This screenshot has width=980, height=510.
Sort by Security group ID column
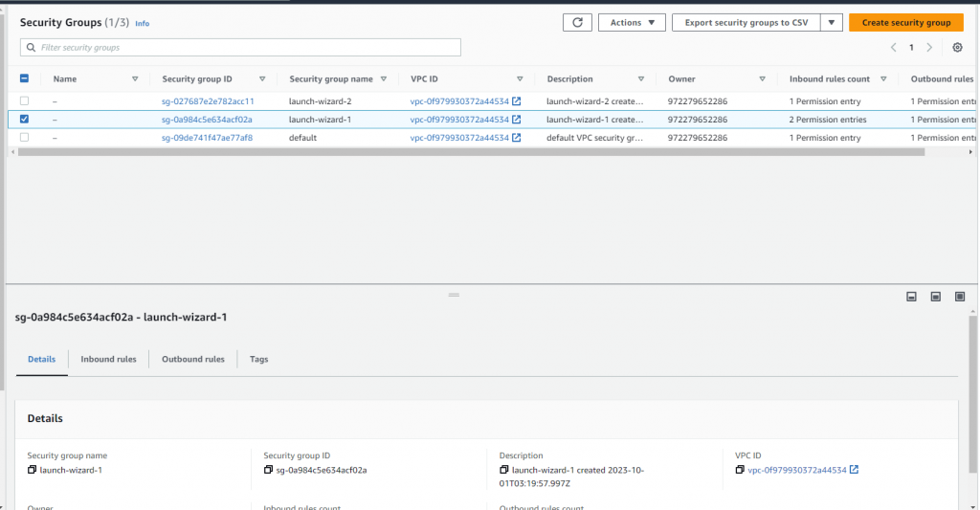coord(262,79)
